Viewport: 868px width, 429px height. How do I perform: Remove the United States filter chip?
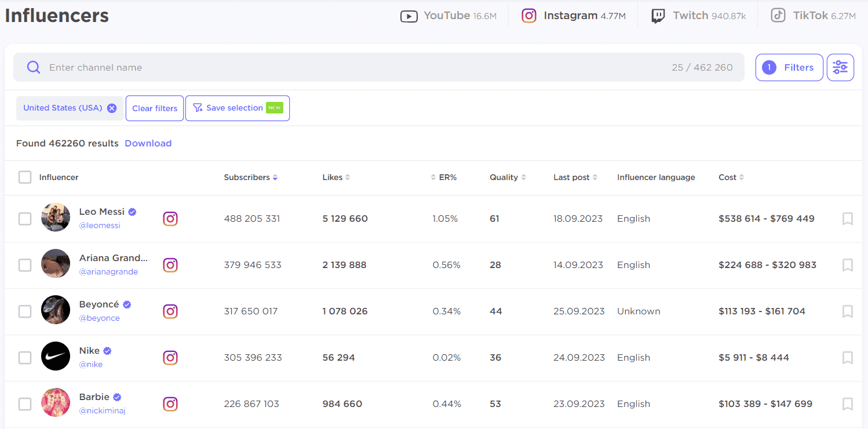[x=112, y=108]
